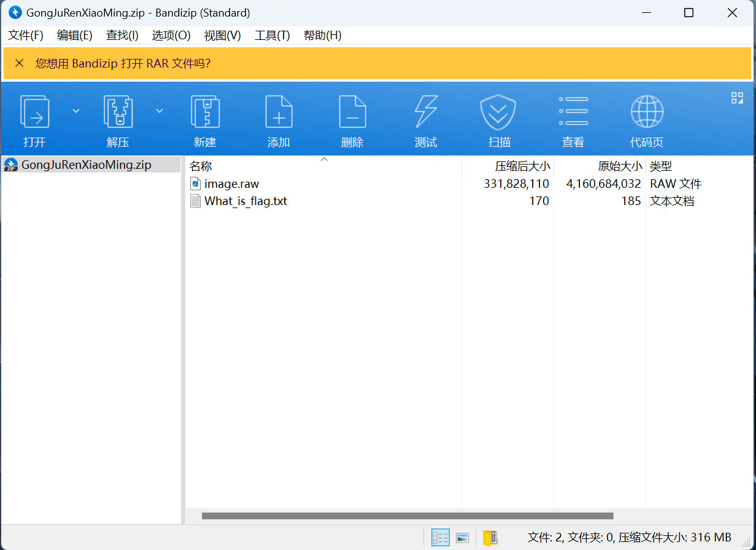Open the 帮助(H) menu
Viewport: 756px width, 550px height.
tap(322, 35)
